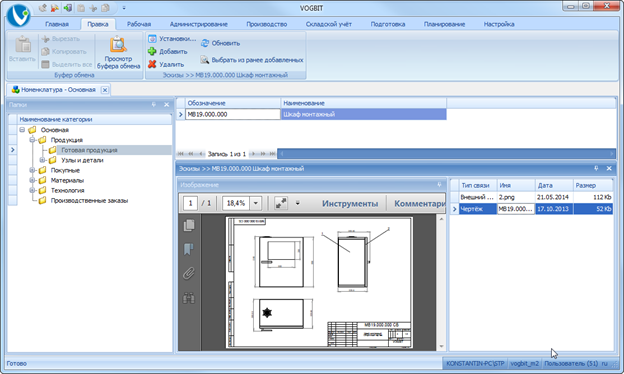
Task: Sort by the Дата column header
Action: (554, 185)
